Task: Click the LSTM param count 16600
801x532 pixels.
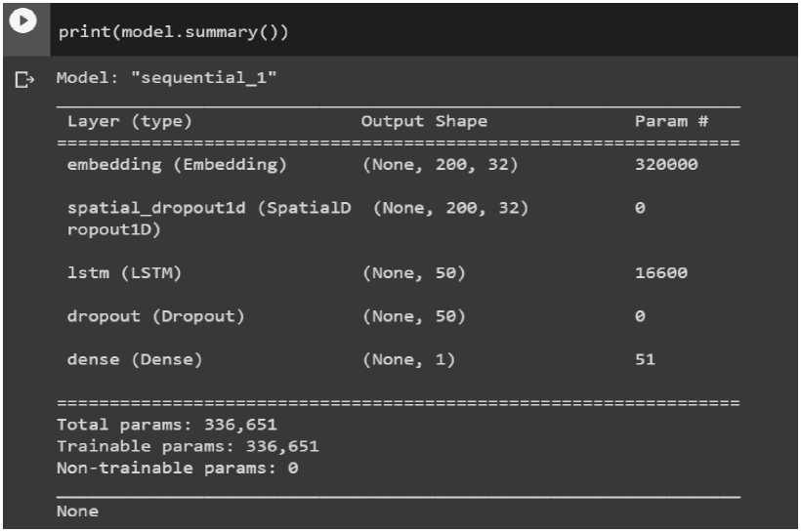Action: tap(661, 273)
